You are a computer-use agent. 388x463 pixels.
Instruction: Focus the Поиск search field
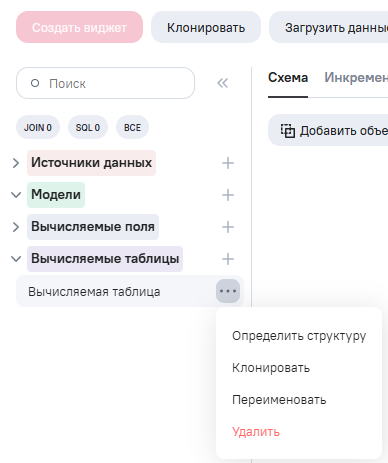click(x=105, y=83)
